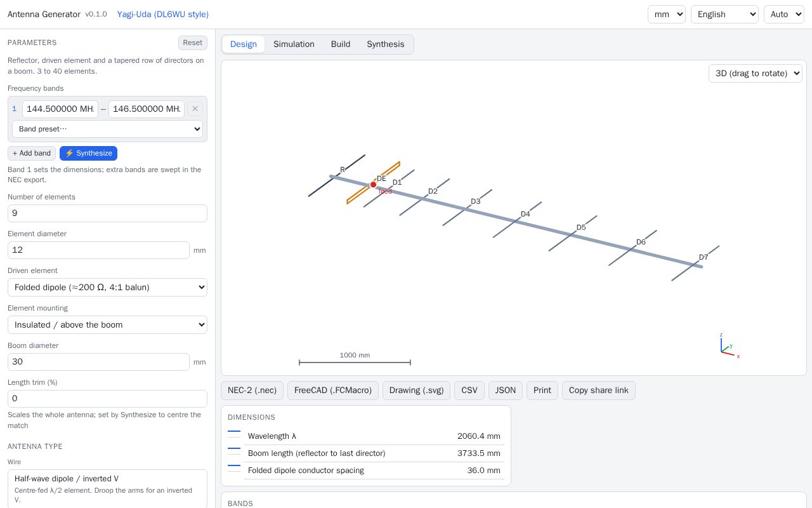Remove band 1 with the X icon
Image resolution: width=812 pixels, height=508 pixels.
(x=195, y=109)
